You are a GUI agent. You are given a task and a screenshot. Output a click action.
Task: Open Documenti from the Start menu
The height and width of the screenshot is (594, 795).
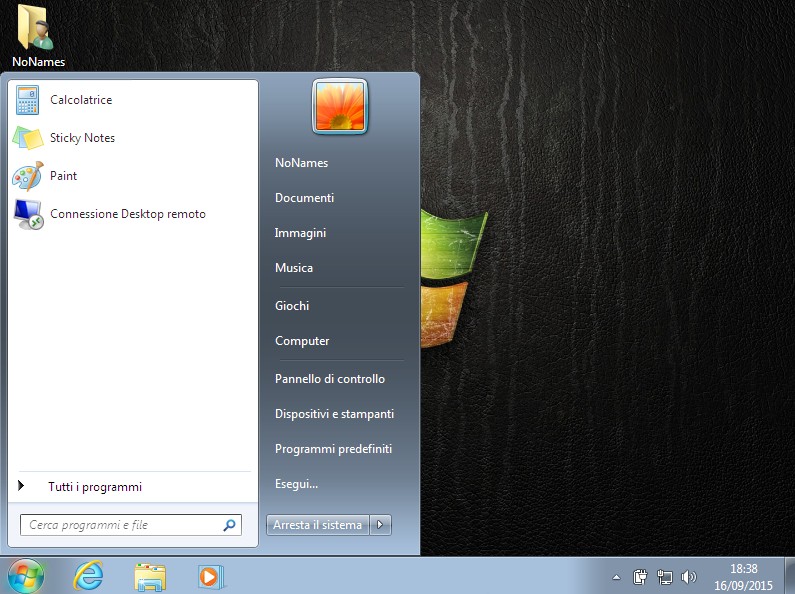point(304,198)
